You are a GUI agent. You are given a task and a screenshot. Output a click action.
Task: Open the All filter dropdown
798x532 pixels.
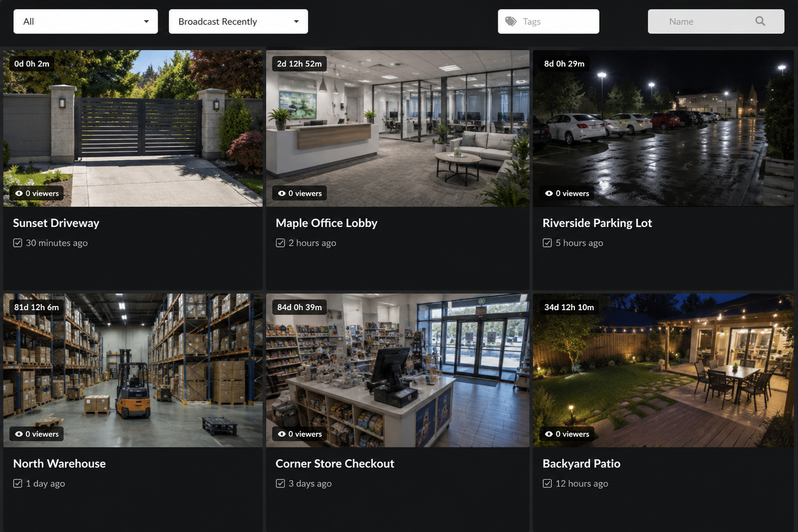point(86,21)
